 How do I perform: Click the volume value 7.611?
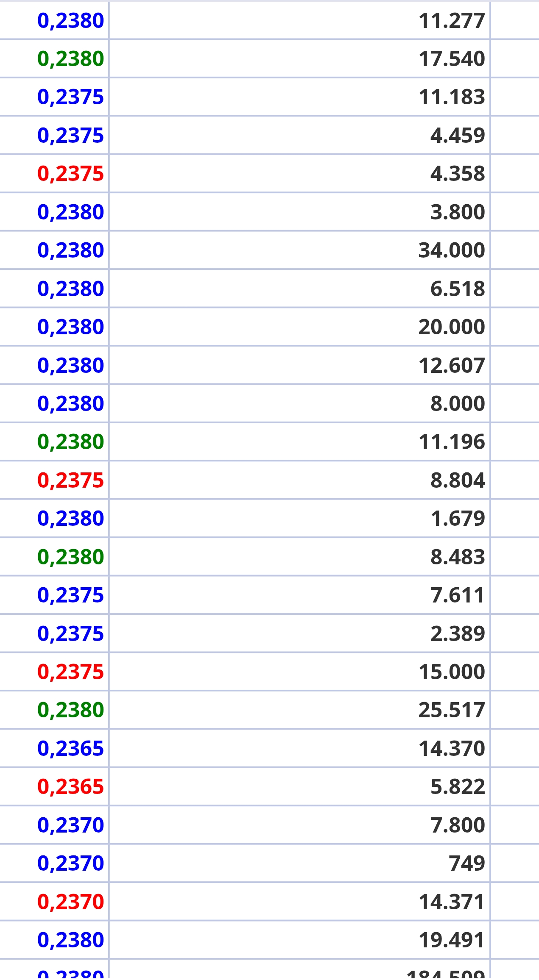pos(457,595)
